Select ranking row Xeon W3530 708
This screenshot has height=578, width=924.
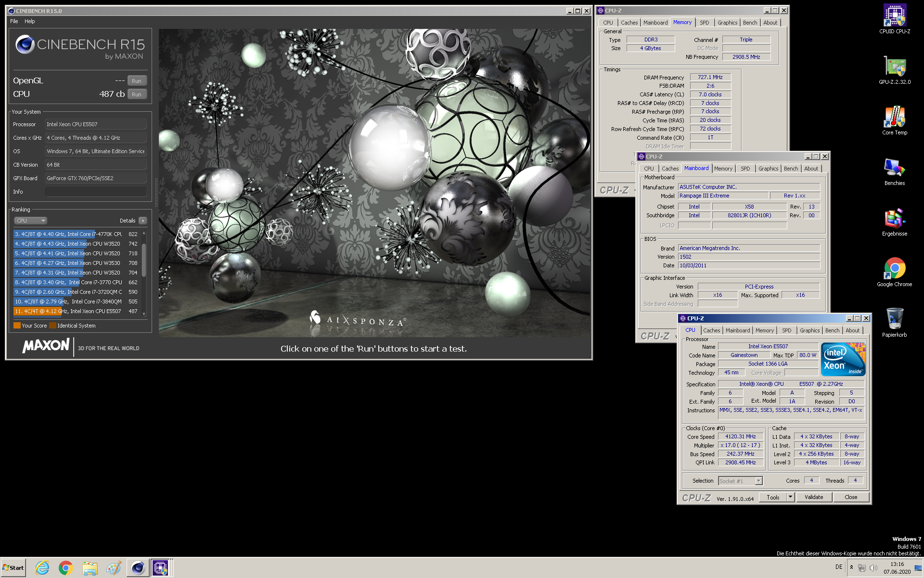[77, 263]
